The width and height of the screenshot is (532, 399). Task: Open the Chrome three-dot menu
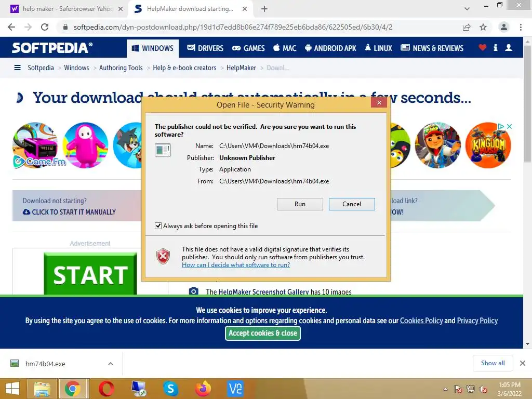pyautogui.click(x=521, y=27)
